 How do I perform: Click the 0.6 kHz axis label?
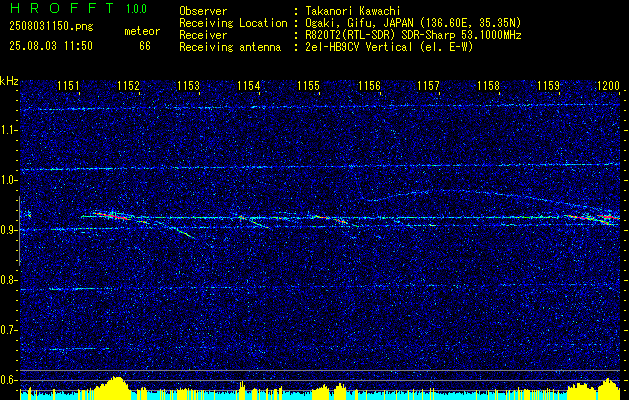(8, 380)
